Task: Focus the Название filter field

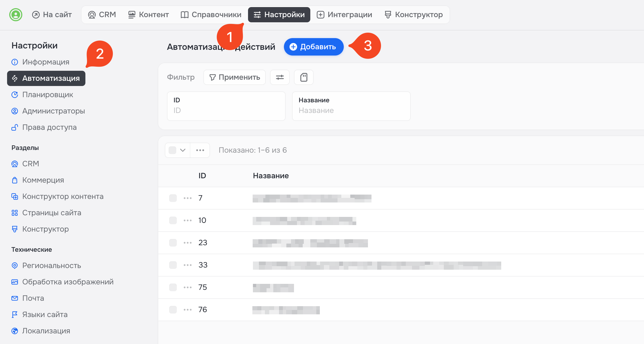Action: point(351,106)
